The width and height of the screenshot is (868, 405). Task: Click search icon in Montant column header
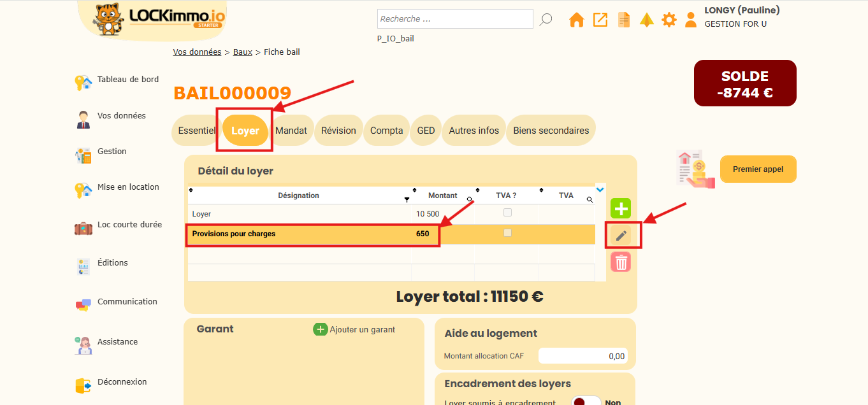click(x=470, y=200)
